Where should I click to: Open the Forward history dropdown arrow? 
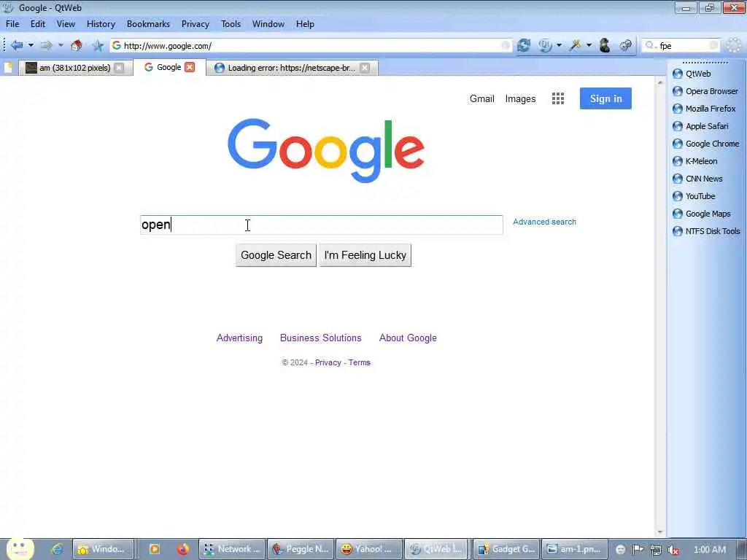tap(61, 46)
